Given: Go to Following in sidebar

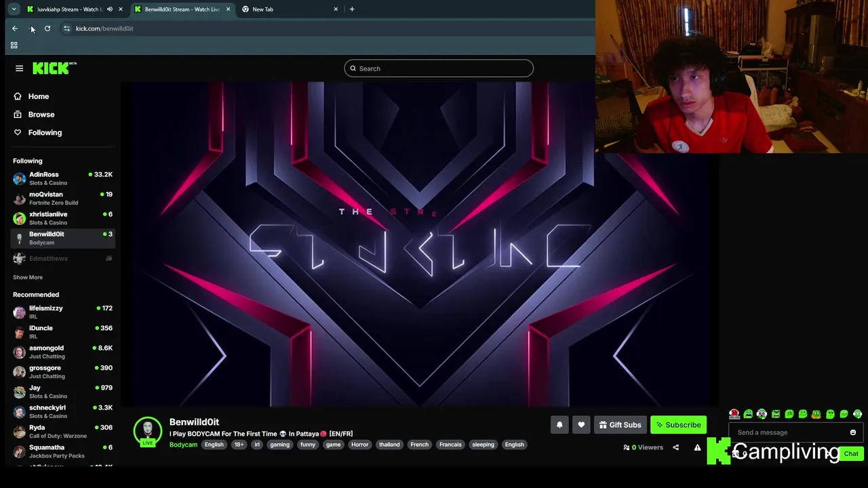Looking at the screenshot, I should tap(45, 132).
